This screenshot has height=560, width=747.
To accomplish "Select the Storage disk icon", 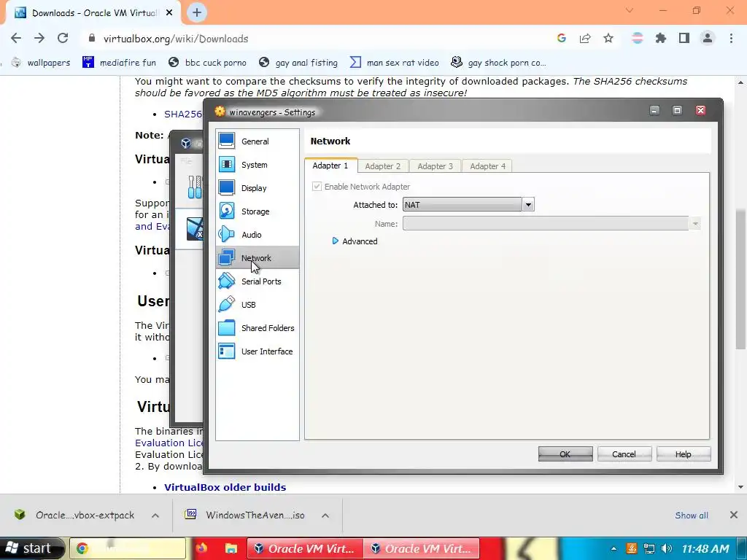I will click(x=226, y=211).
